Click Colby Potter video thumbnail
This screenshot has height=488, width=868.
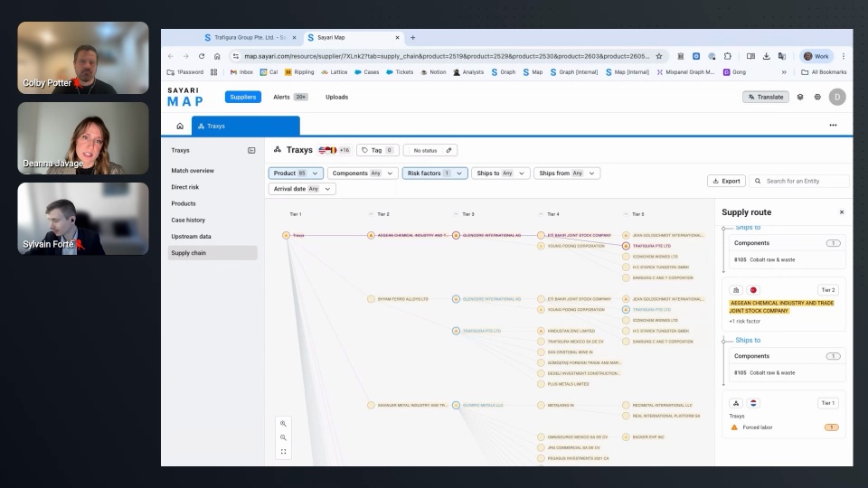click(x=83, y=58)
